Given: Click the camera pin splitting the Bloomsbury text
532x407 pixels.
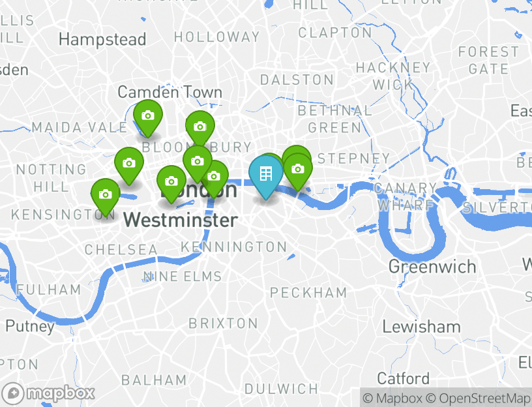Looking at the screenshot, I should [x=198, y=164].
